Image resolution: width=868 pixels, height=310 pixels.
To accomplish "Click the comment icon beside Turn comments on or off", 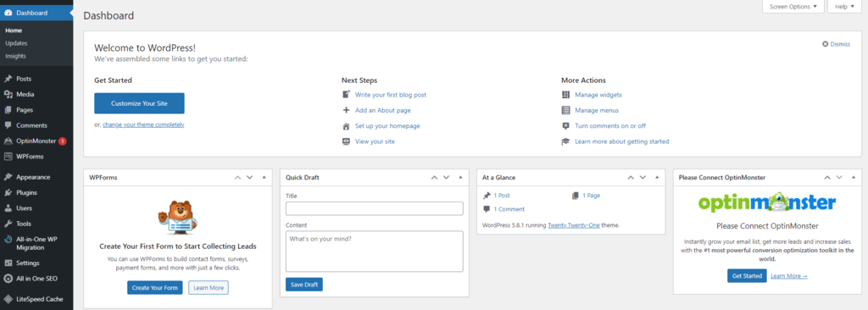I will tap(565, 125).
